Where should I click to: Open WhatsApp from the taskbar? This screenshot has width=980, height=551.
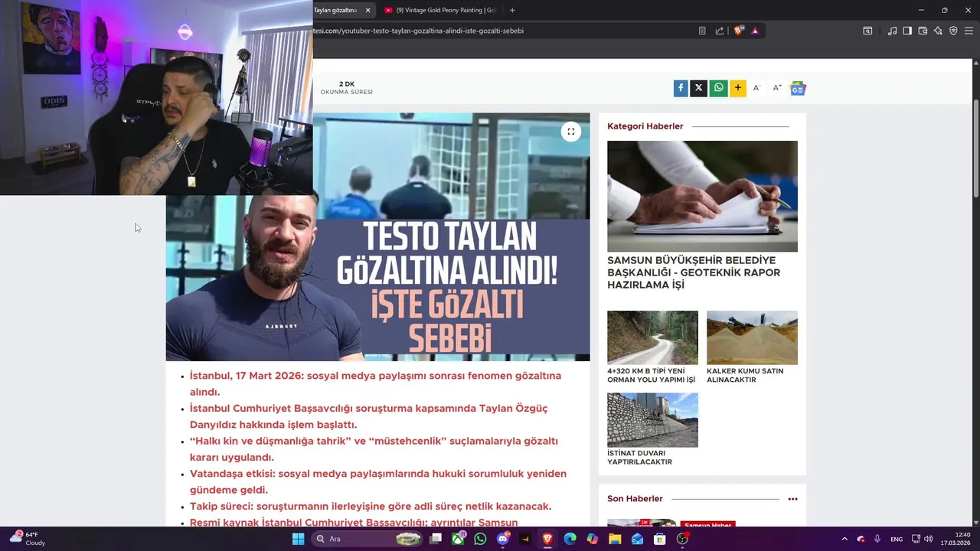[480, 539]
